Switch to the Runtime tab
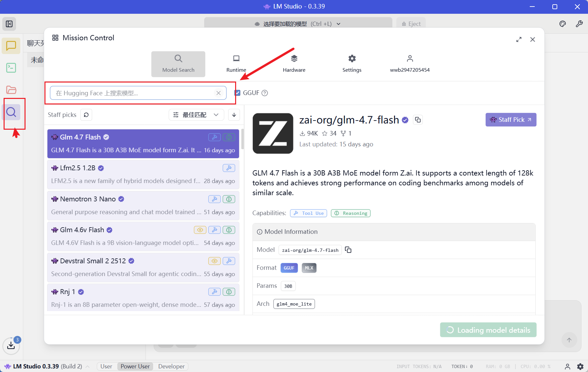The width and height of the screenshot is (588, 372). pos(236,64)
